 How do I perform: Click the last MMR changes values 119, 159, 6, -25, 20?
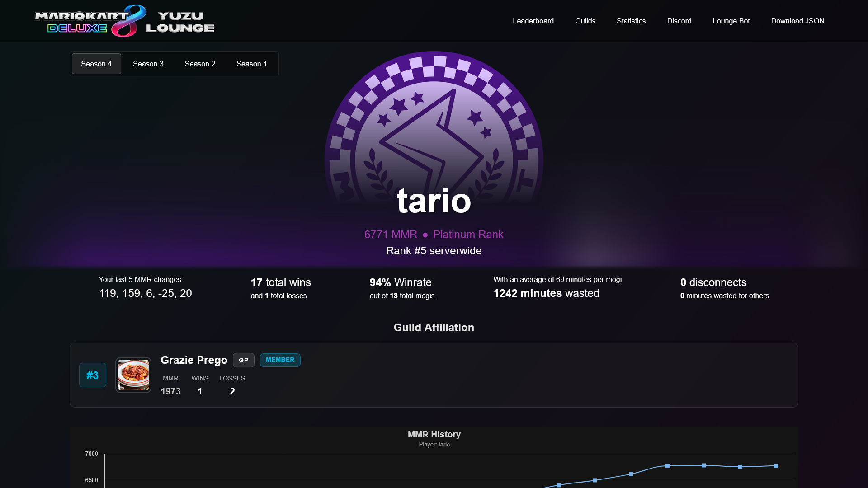click(146, 293)
